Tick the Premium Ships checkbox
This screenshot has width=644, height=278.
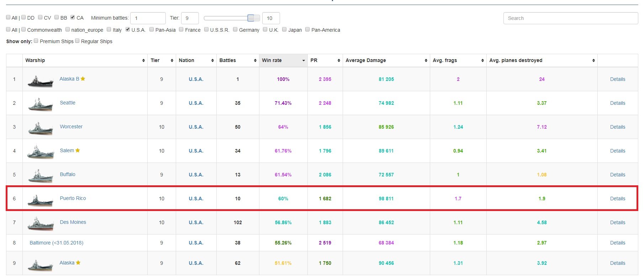pos(36,41)
